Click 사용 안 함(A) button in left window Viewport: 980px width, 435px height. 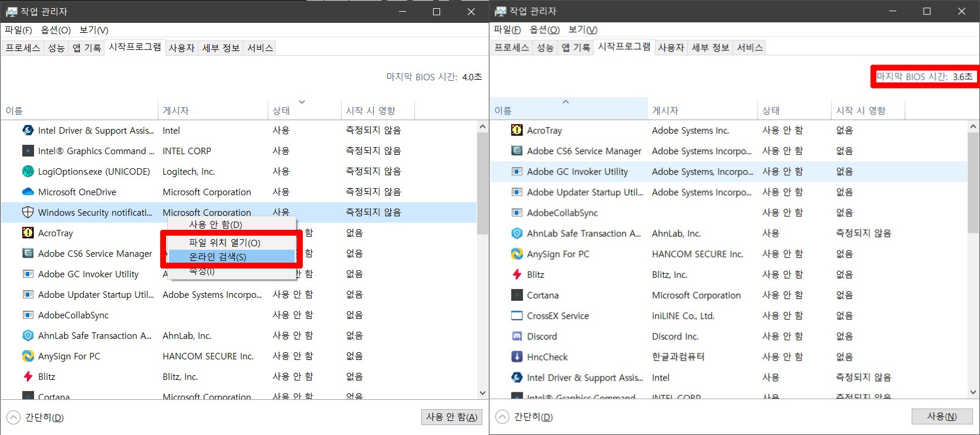pyautogui.click(x=452, y=417)
